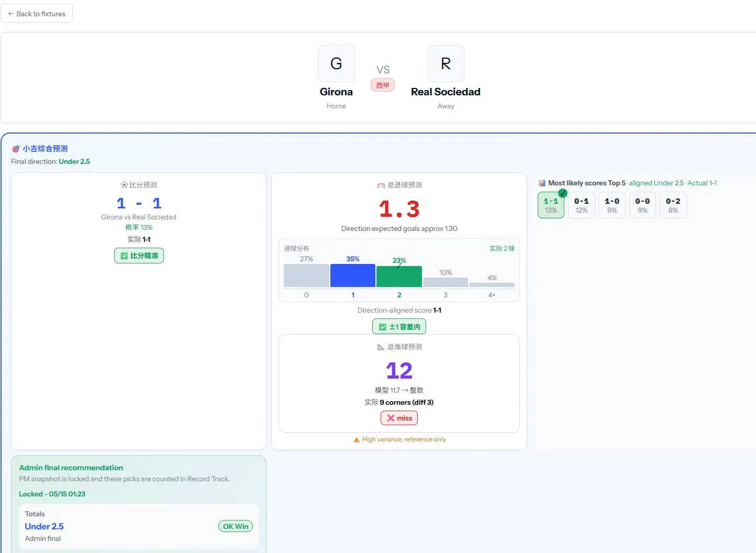Click the Under 2.5 totals pick
This screenshot has height=553, width=756.
coord(44,526)
